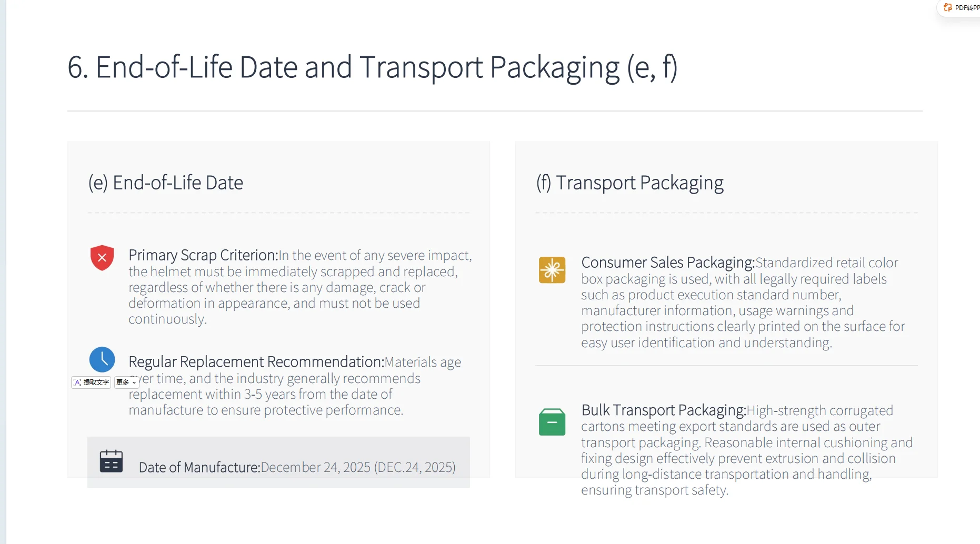980x544 pixels.
Task: Select the (e) End-of-Life Date heading
Action: [166, 183]
